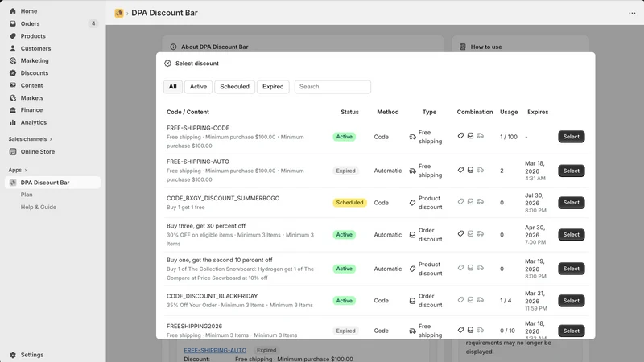Click the 0 / 10 usage value
Image resolution: width=644 pixels, height=362 pixels.
pyautogui.click(x=507, y=331)
